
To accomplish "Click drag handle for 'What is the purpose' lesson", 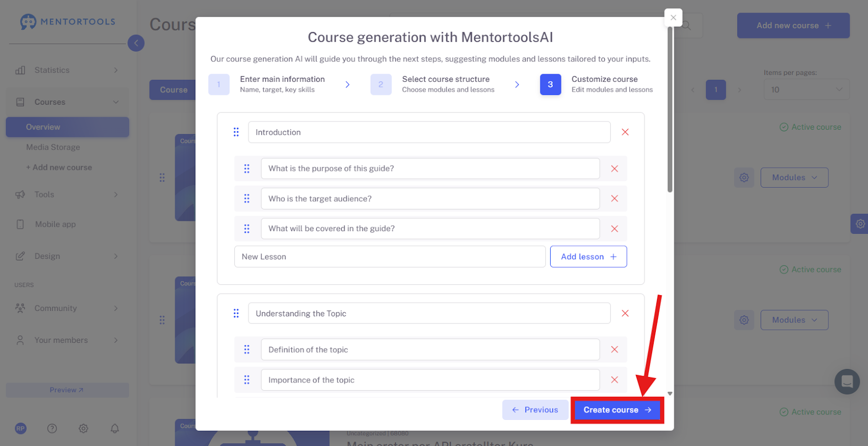I will pyautogui.click(x=247, y=169).
